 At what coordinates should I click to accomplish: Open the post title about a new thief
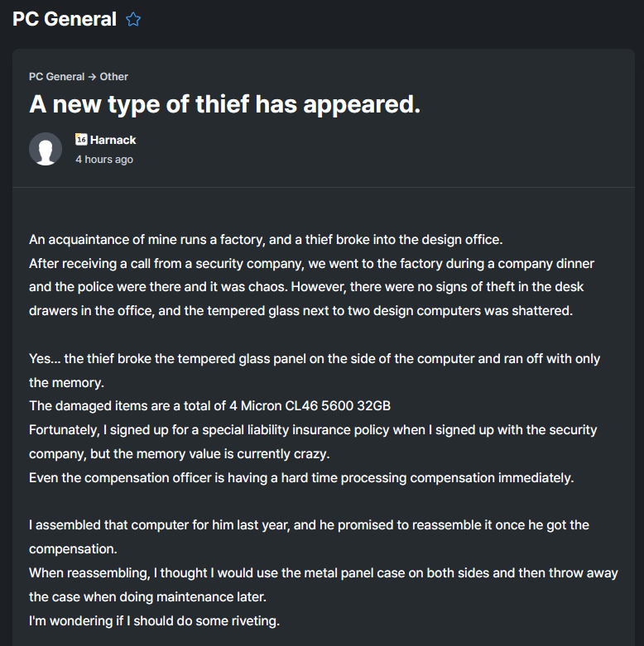tap(225, 104)
